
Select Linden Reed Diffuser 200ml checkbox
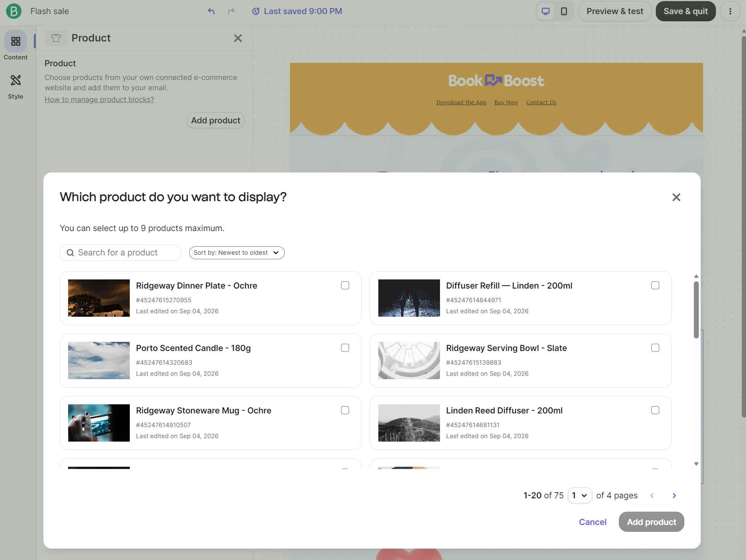pyautogui.click(x=655, y=410)
